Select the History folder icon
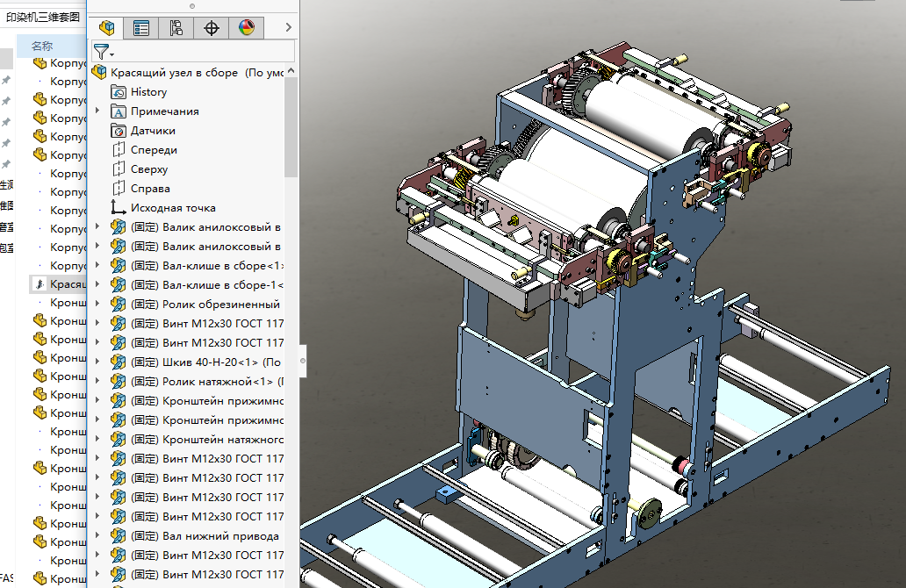This screenshot has width=906, height=588. click(119, 92)
